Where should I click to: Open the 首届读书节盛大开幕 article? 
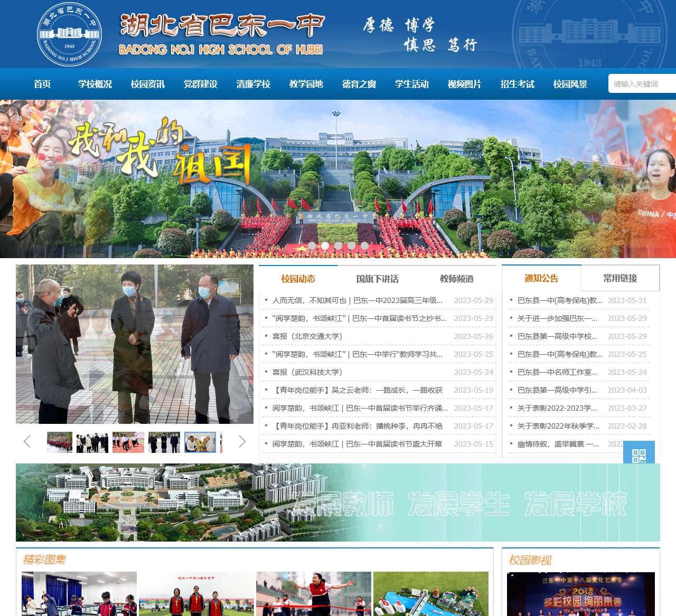click(x=358, y=444)
